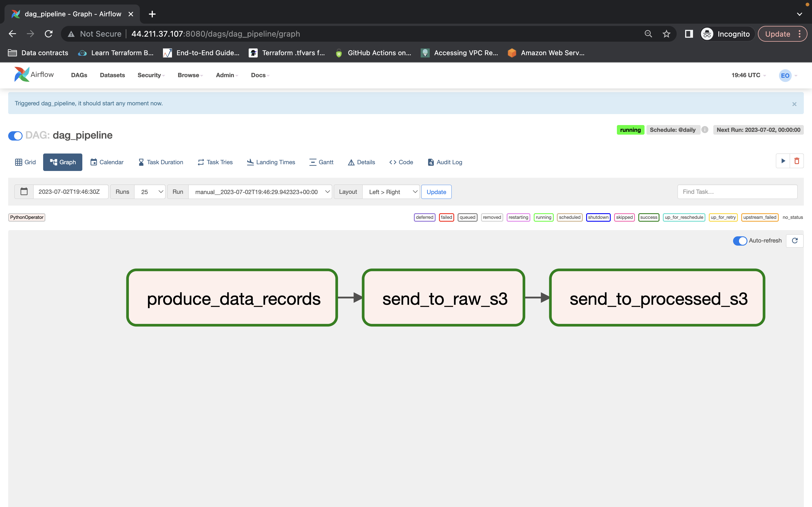This screenshot has width=812, height=507.
Task: Open the Gantt chart
Action: click(321, 162)
